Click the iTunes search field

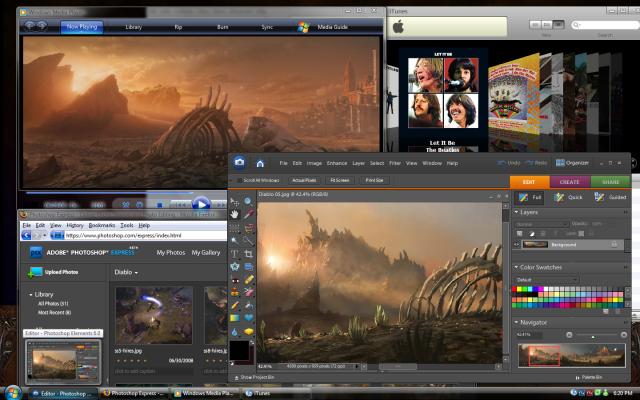(x=605, y=25)
